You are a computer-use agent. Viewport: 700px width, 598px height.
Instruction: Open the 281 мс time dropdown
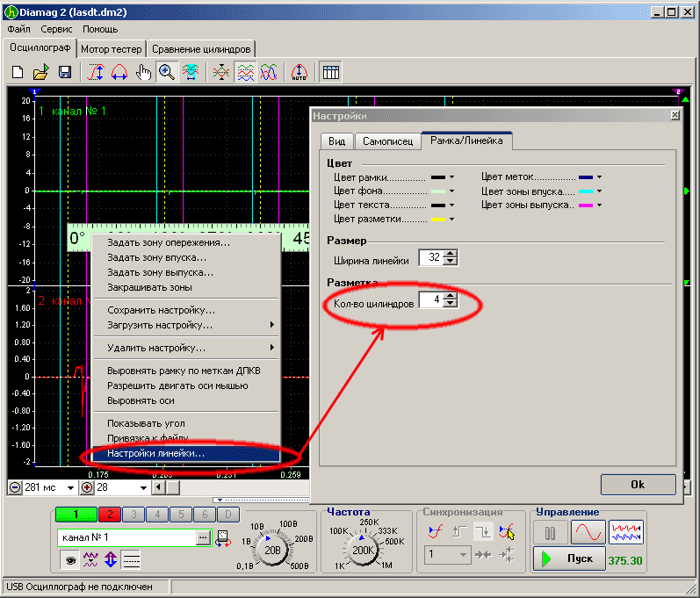[70, 488]
